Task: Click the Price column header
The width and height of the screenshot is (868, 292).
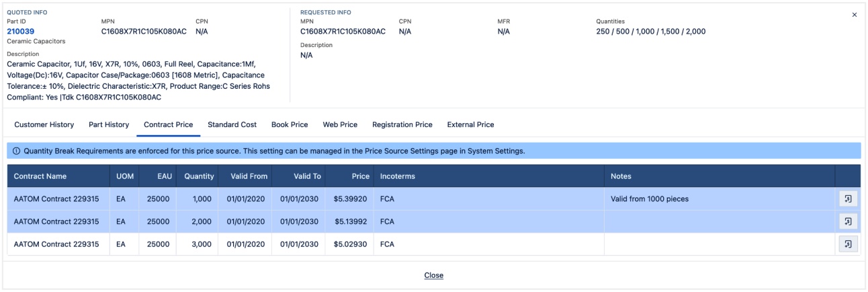Action: click(361, 176)
